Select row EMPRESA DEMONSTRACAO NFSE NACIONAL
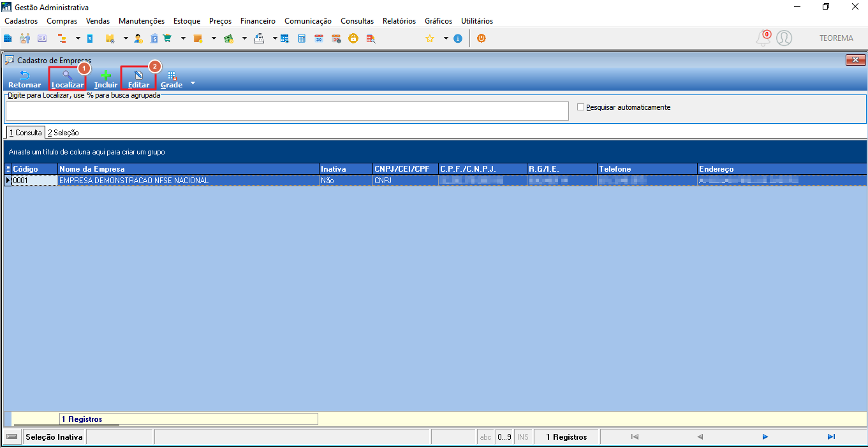Image resolution: width=868 pixels, height=448 pixels. pyautogui.click(x=436, y=181)
